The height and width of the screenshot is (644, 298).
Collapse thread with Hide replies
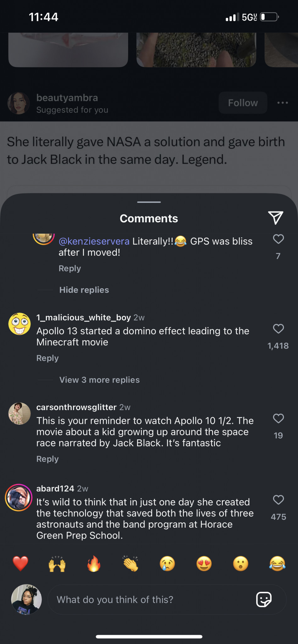click(84, 290)
